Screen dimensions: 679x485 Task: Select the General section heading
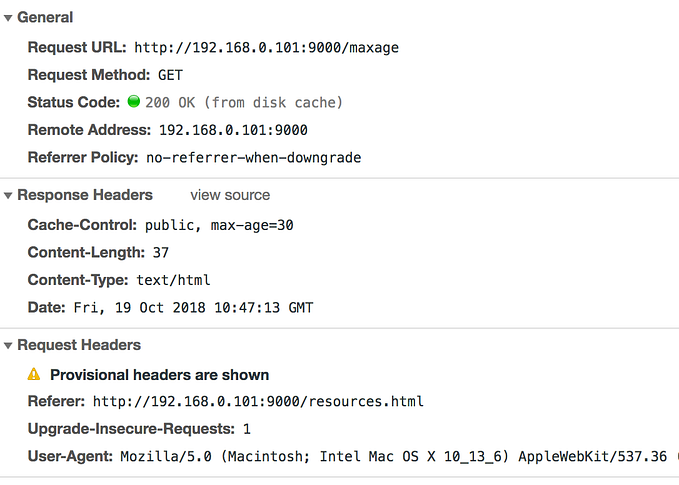coord(45,17)
